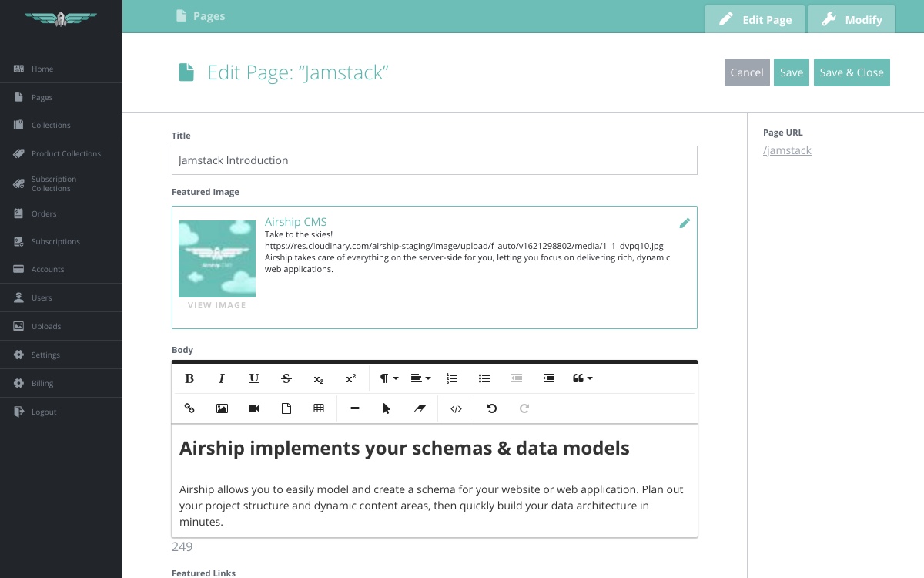Open the quote style dropdown

(582, 378)
